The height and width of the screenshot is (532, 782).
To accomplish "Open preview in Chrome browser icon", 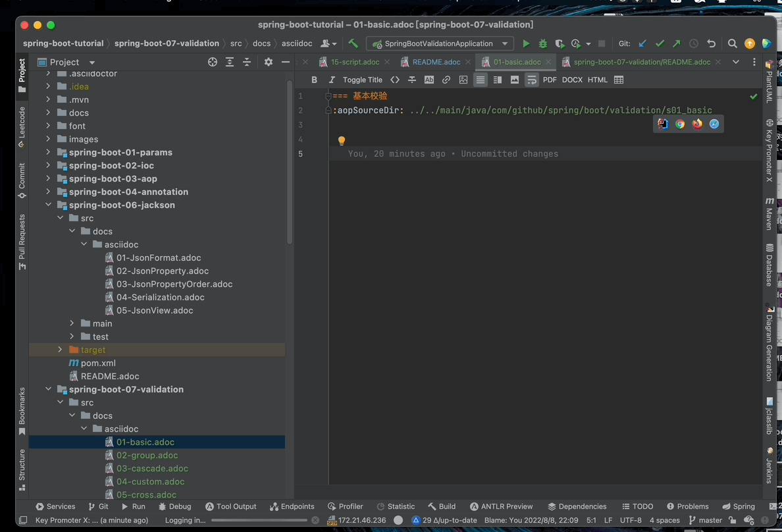I will [680, 124].
